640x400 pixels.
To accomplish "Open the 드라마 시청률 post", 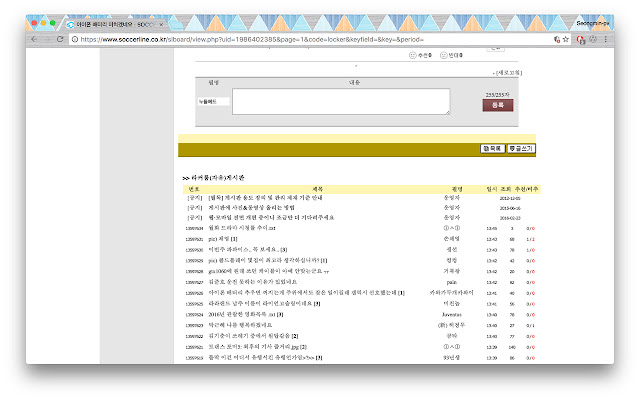I will pyautogui.click(x=242, y=228).
